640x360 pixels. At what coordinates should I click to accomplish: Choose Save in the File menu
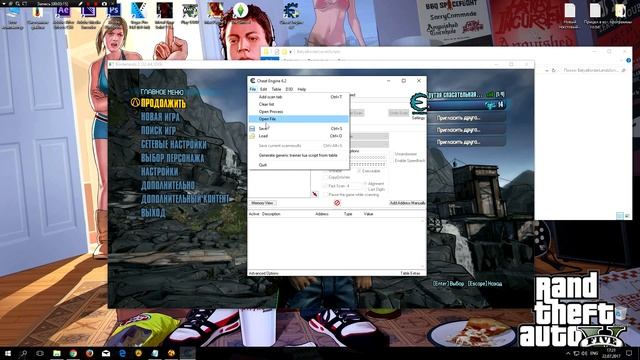[x=299, y=129]
